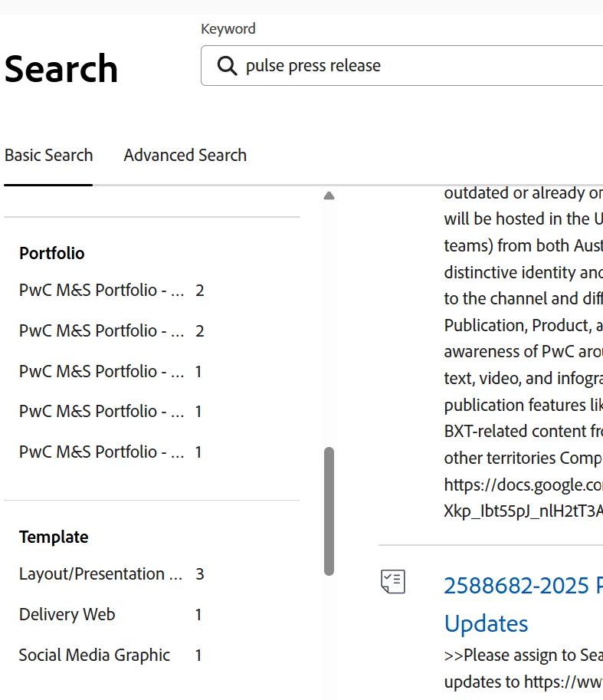Image resolution: width=603 pixels, height=700 pixels.
Task: Click the Portfolio filter section heading
Action: [52, 254]
